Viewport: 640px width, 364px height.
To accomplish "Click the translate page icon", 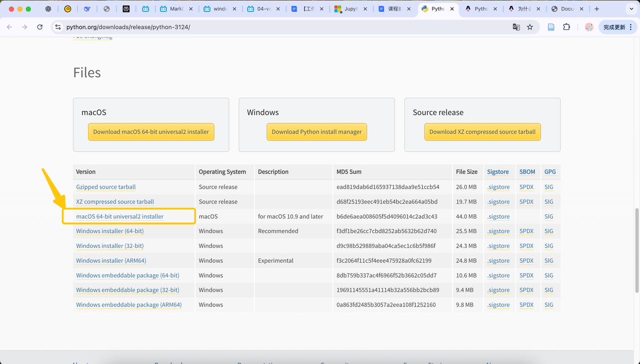I will [x=516, y=27].
